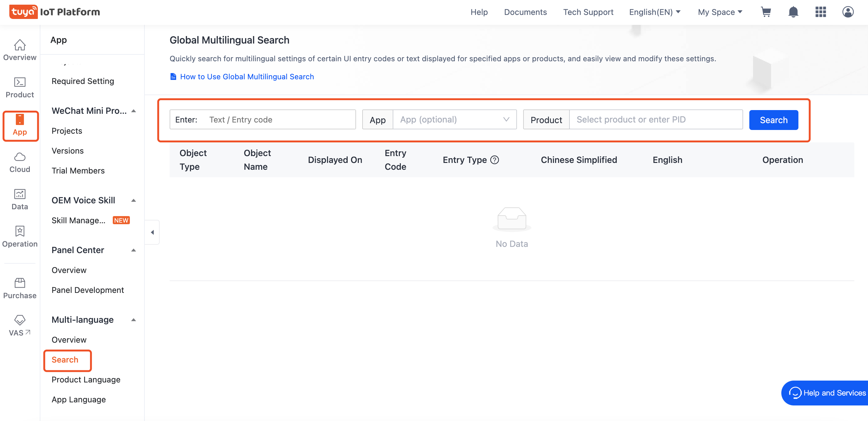Open the notifications bell
Screen dimensions: 868x421
[793, 12]
